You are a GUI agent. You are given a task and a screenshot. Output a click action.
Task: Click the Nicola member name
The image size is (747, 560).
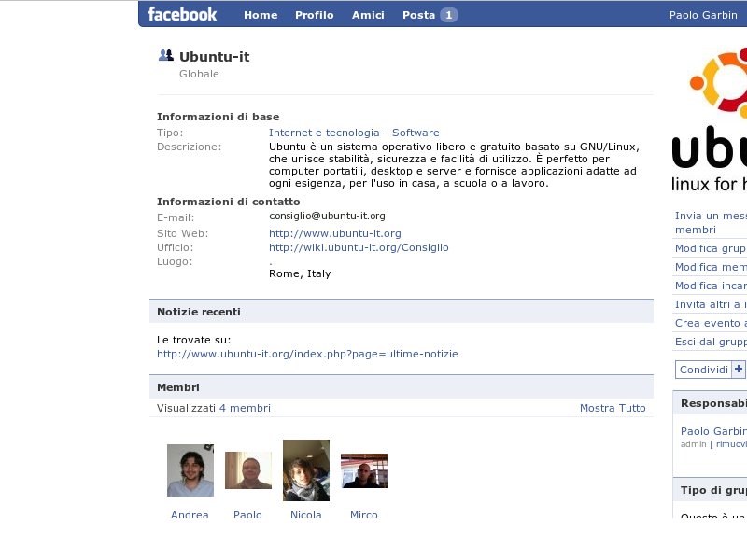click(306, 514)
